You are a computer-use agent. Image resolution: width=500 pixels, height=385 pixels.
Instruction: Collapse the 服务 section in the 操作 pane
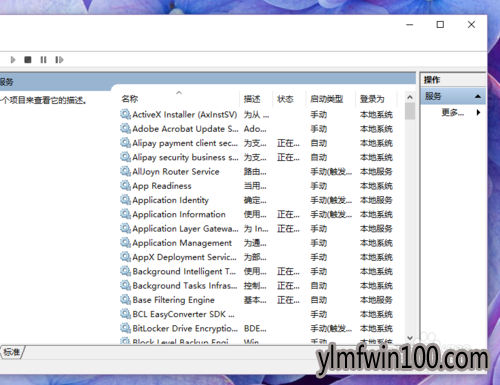[478, 96]
